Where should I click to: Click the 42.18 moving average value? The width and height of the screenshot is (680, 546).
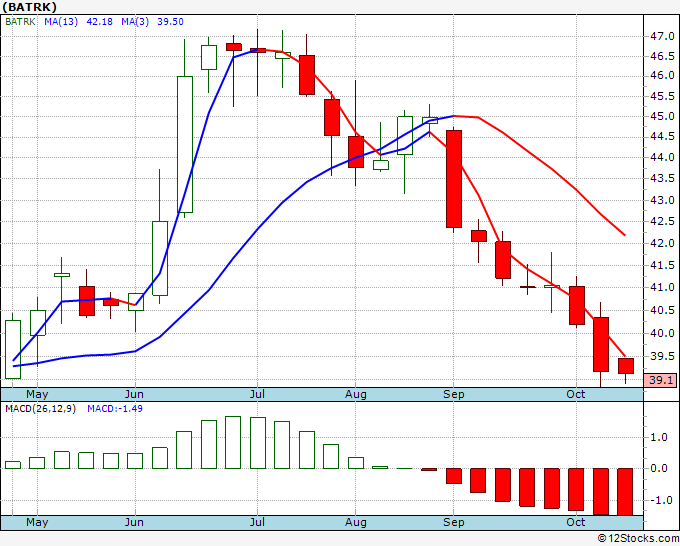99,22
